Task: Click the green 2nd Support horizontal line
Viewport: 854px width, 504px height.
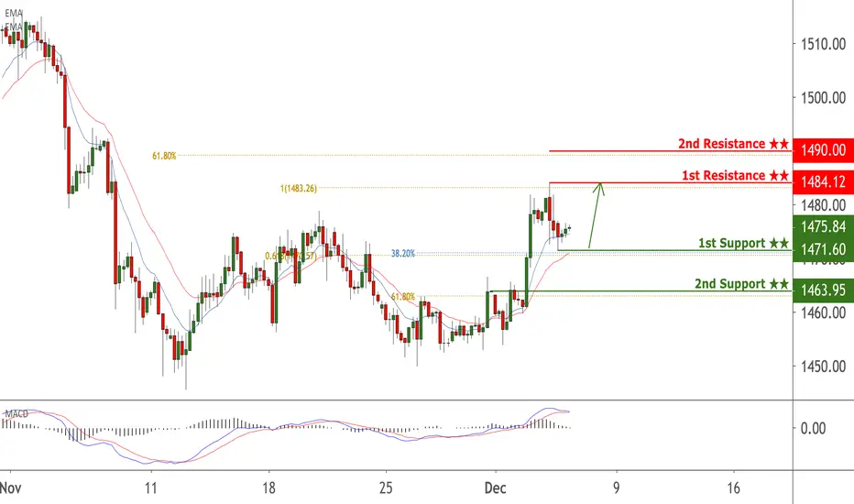Action: pyautogui.click(x=640, y=291)
